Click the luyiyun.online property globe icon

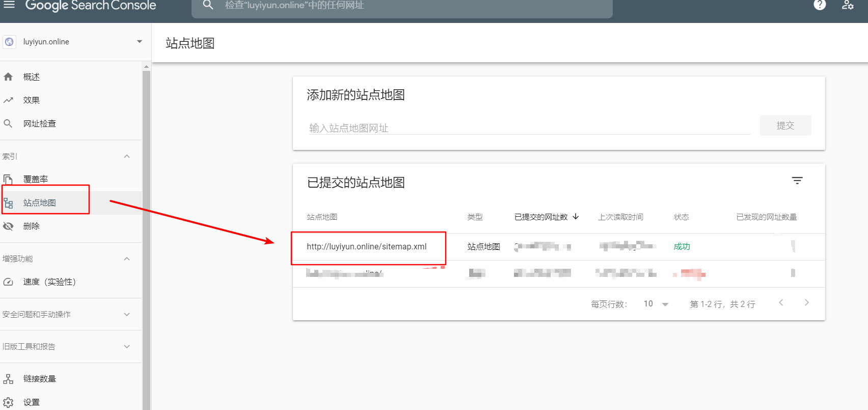click(9, 42)
